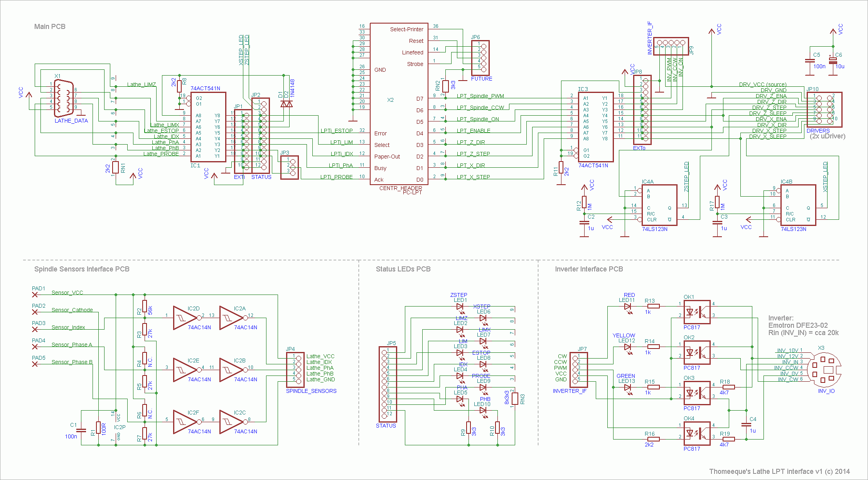Select the RED LED11 diode symbol
868x480 pixels.
tap(627, 307)
